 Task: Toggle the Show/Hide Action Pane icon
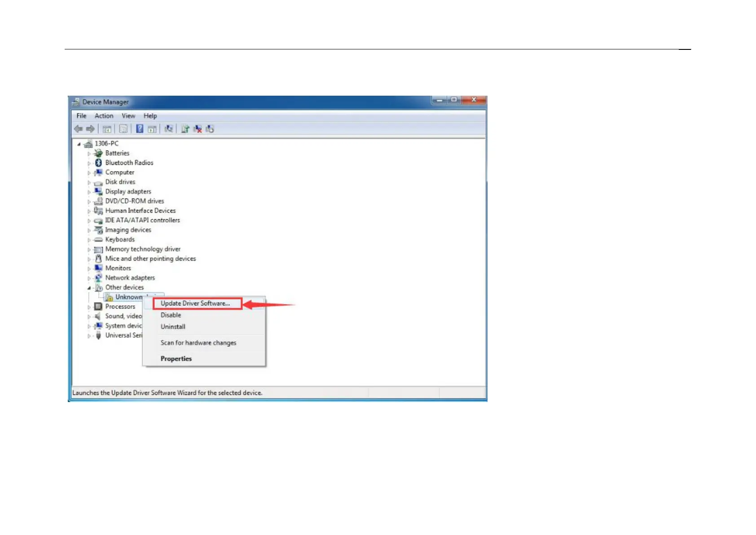(152, 129)
